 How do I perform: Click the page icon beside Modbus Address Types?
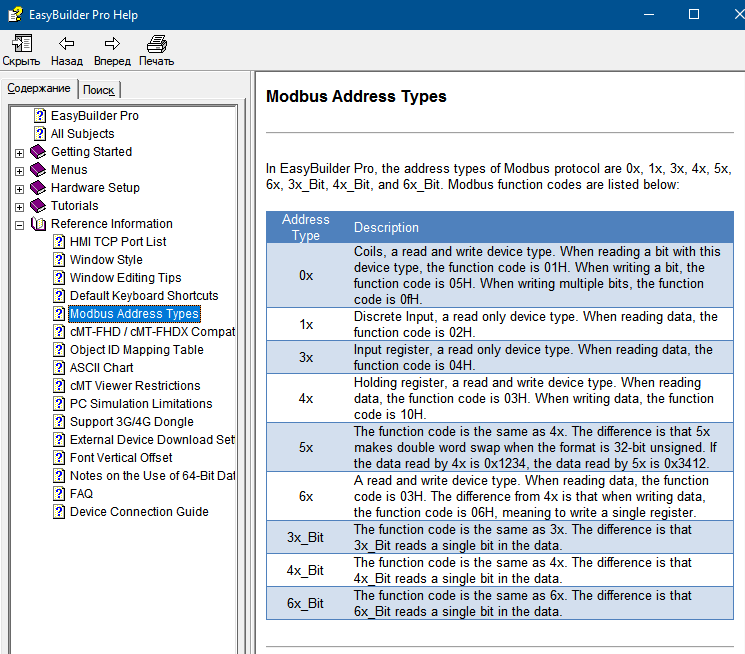pos(59,314)
